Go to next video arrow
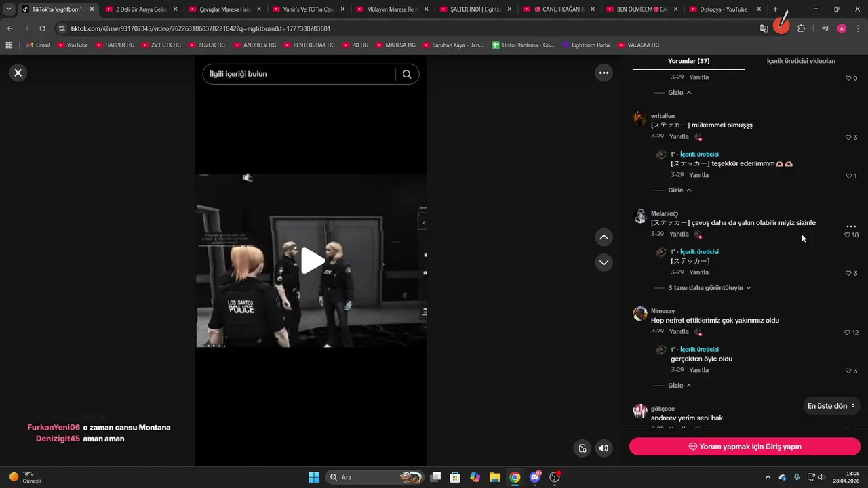The width and height of the screenshot is (868, 488). pyautogui.click(x=604, y=262)
